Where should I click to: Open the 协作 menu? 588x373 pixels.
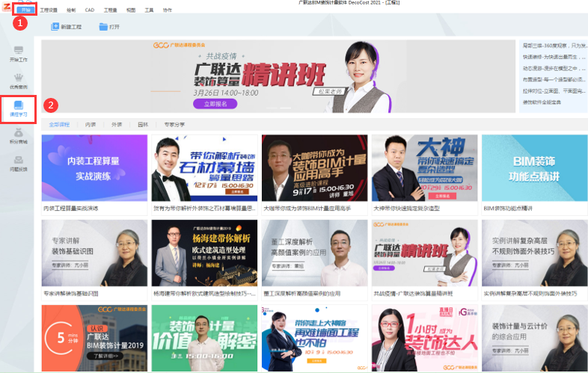(x=168, y=10)
